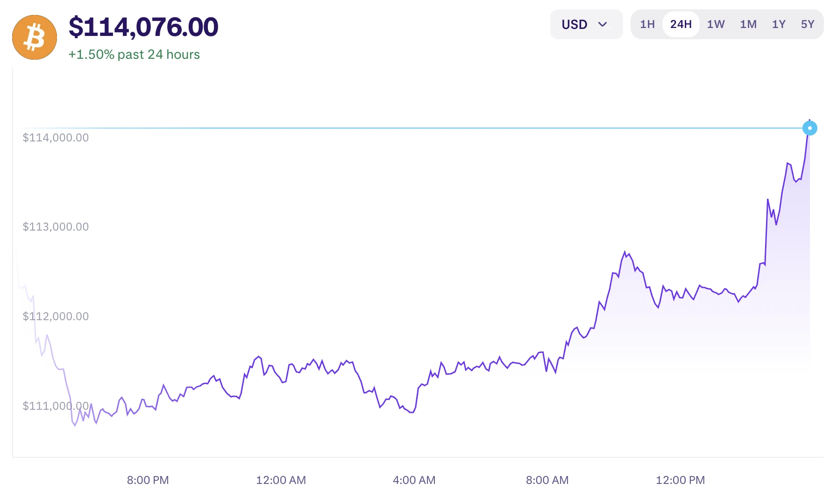Show the 1M price history
Image resolution: width=837 pixels, height=504 pixels.
[748, 24]
